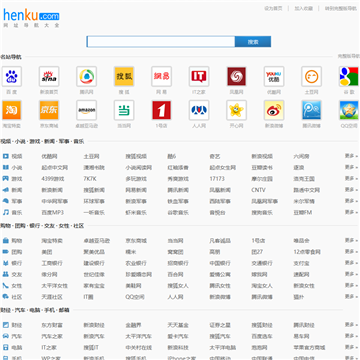The height and width of the screenshot is (360, 360).
Task: Open the 汽车之家 link
Action: (52, 336)
